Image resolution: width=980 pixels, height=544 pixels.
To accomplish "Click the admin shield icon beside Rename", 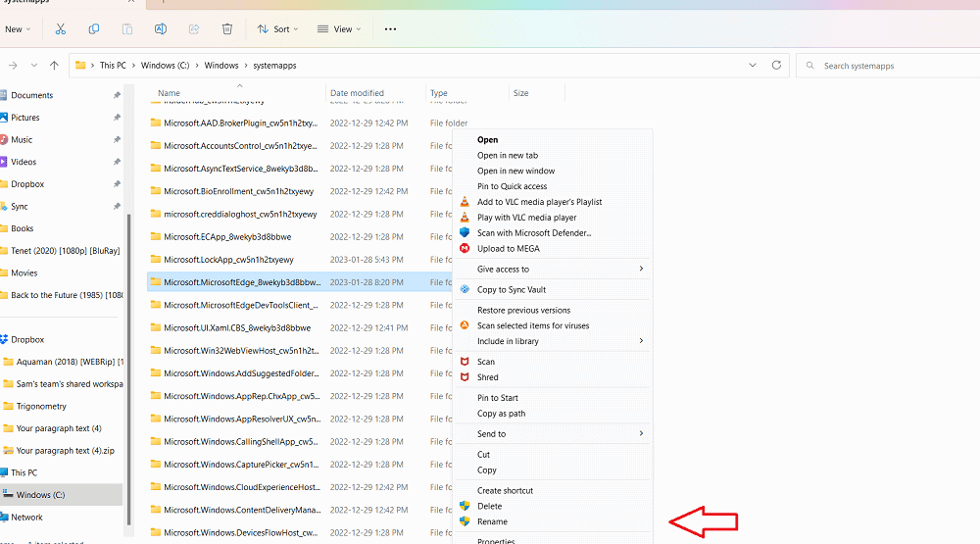I will 465,521.
